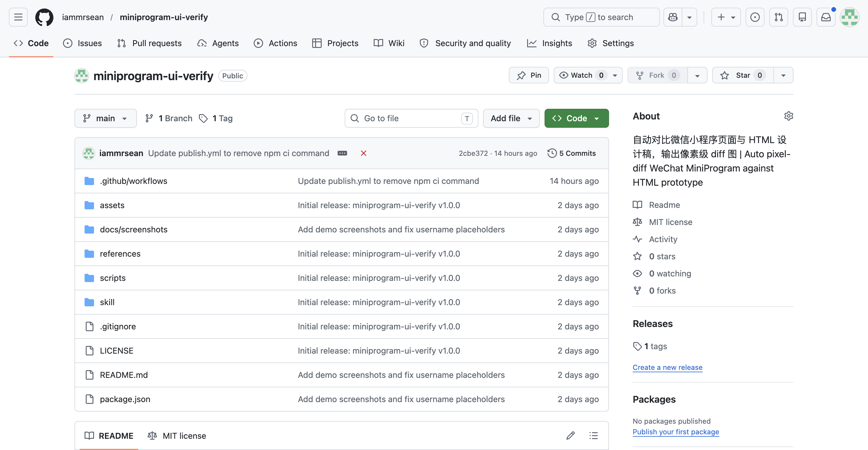This screenshot has height=450, width=868.
Task: Open the iammrsean owner link in breadcrumb
Action: [83, 17]
